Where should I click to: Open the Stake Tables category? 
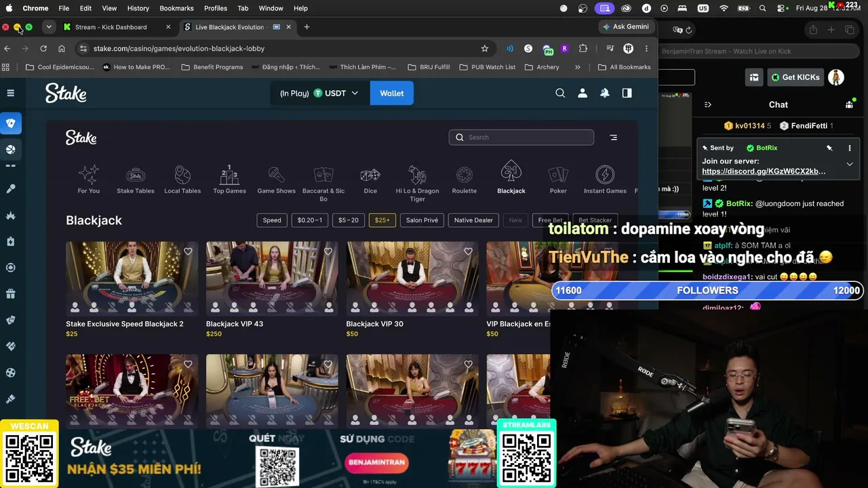pyautogui.click(x=136, y=180)
